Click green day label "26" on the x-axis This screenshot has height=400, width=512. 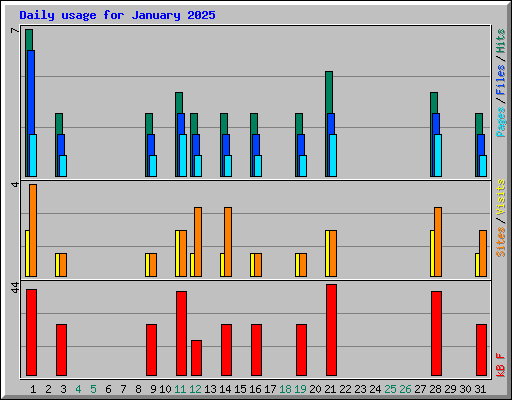[x=405, y=389]
